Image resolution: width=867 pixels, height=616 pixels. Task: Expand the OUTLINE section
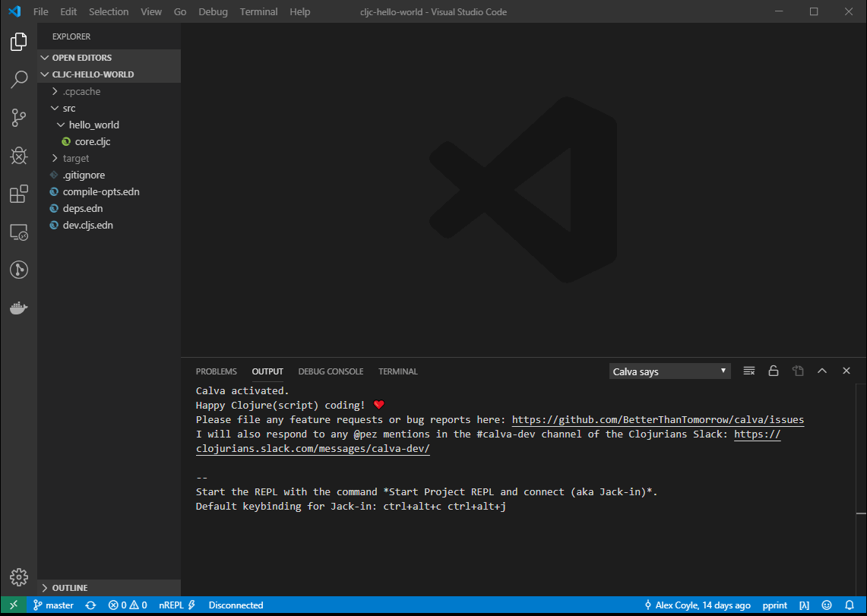tap(109, 588)
